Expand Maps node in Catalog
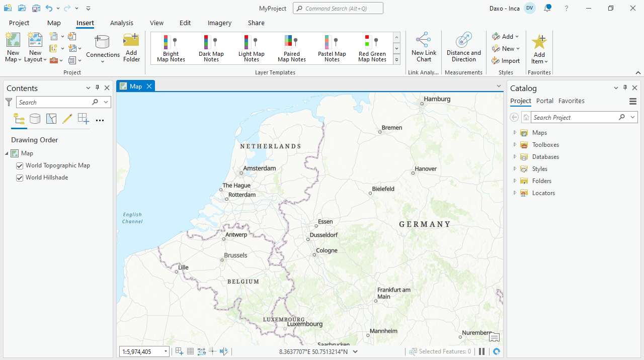 [515, 133]
